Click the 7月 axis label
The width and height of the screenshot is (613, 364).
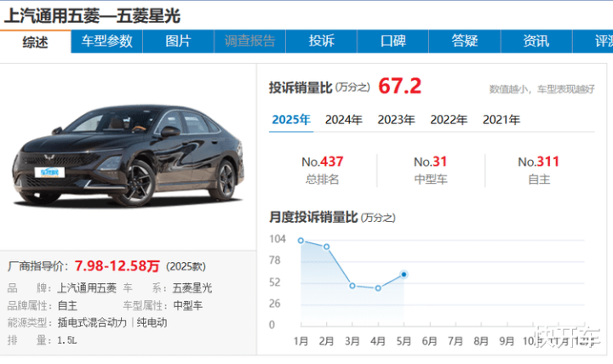tap(455, 341)
